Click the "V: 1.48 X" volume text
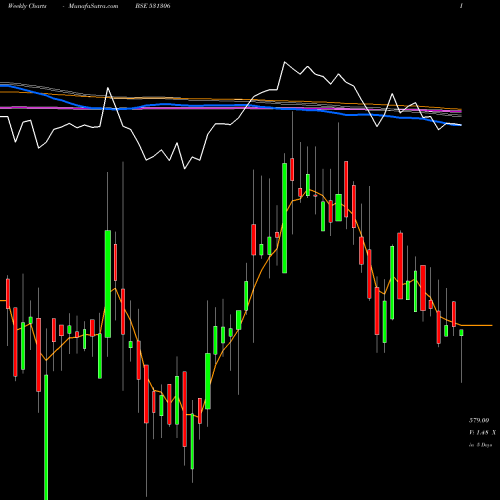The height and width of the screenshot is (500, 500). tap(482, 432)
